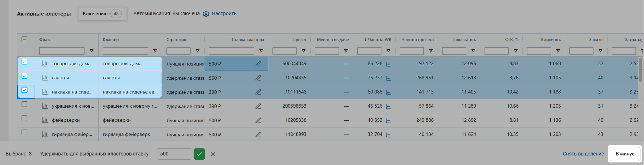The width and height of the screenshot is (644, 165).
Task: Open the filter menu for Стратегия column
Action: pos(197,51)
